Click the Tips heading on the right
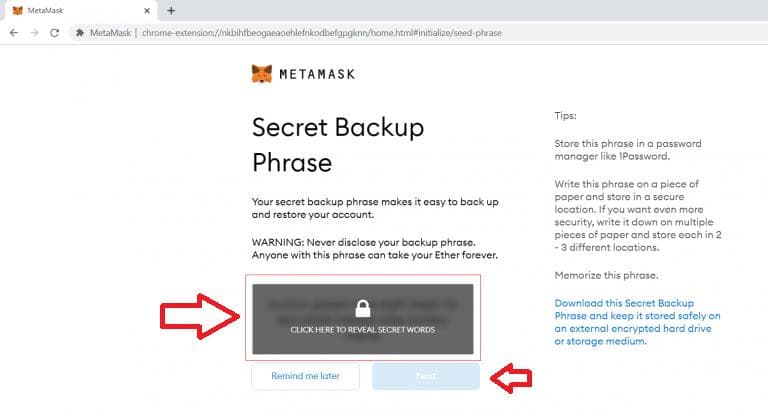This screenshot has height=413, width=768. pyautogui.click(x=565, y=116)
